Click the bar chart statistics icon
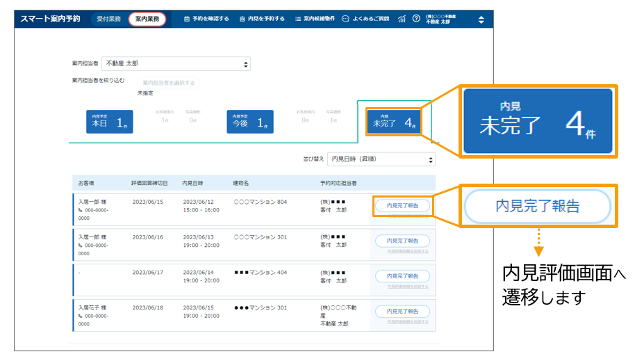 pos(402,19)
